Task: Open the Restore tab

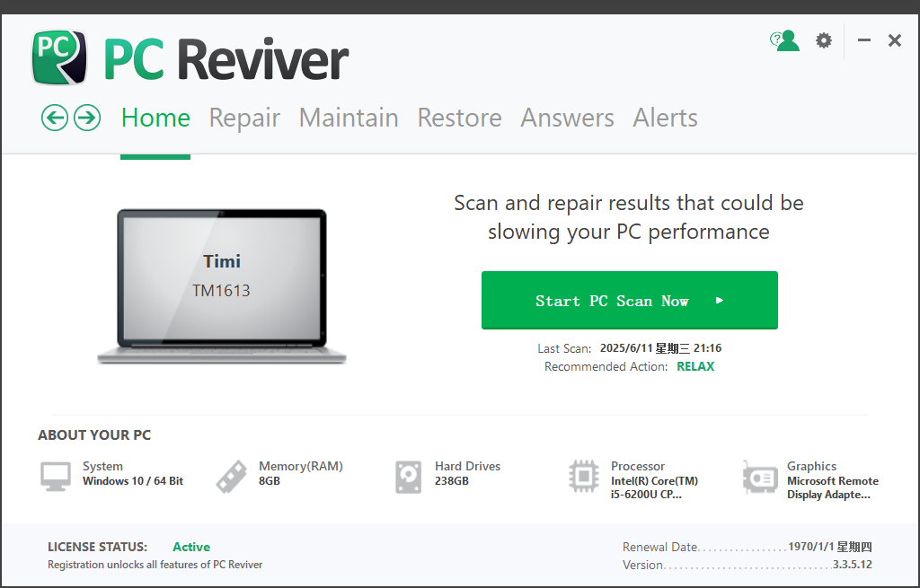Action: [x=459, y=118]
